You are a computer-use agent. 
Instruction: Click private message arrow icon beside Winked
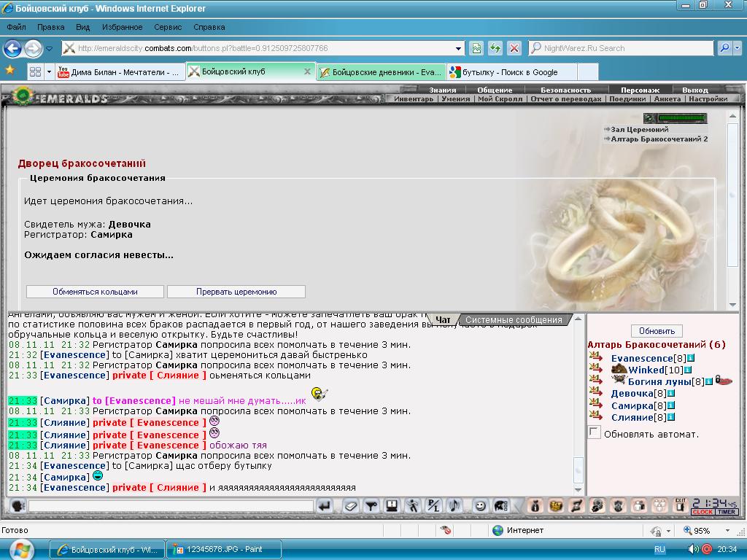click(x=595, y=367)
